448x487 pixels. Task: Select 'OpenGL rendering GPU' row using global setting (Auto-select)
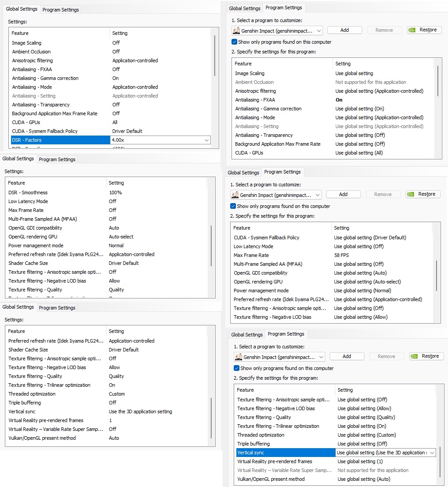pos(333,282)
